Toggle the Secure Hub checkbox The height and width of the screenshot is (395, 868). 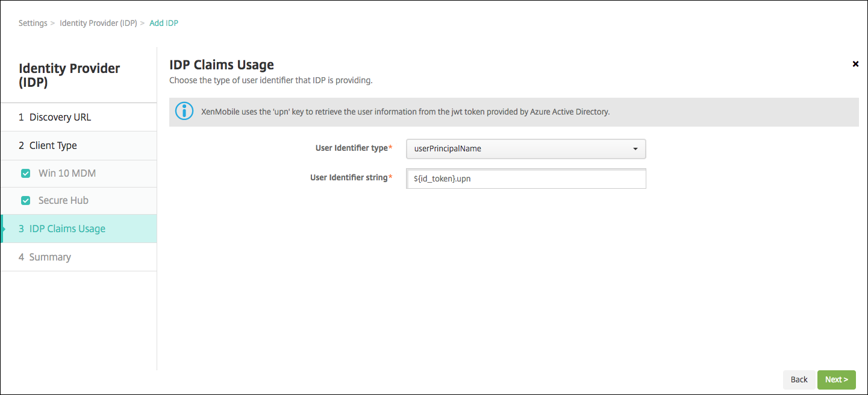[26, 201]
